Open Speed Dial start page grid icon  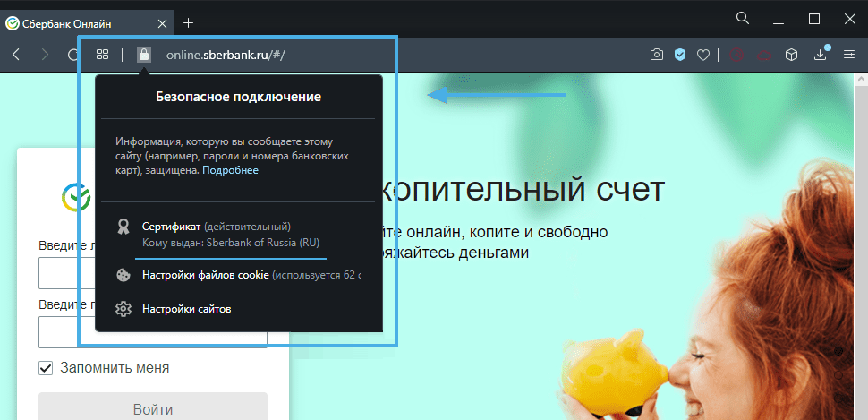point(102,55)
